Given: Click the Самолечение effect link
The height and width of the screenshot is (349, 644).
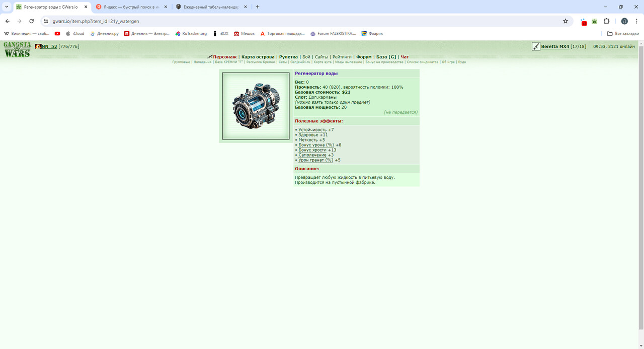Looking at the screenshot, I should 312,155.
